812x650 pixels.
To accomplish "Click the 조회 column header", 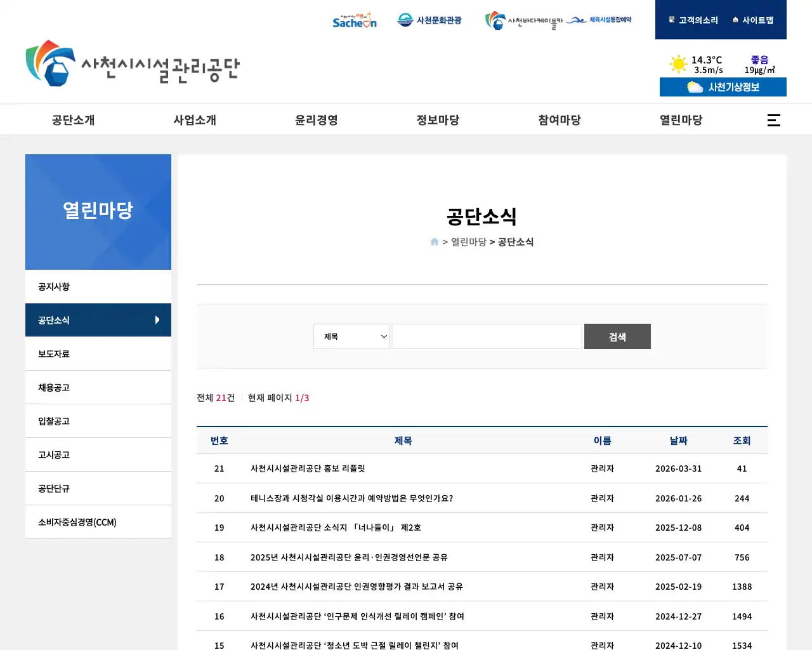I will [742, 441].
